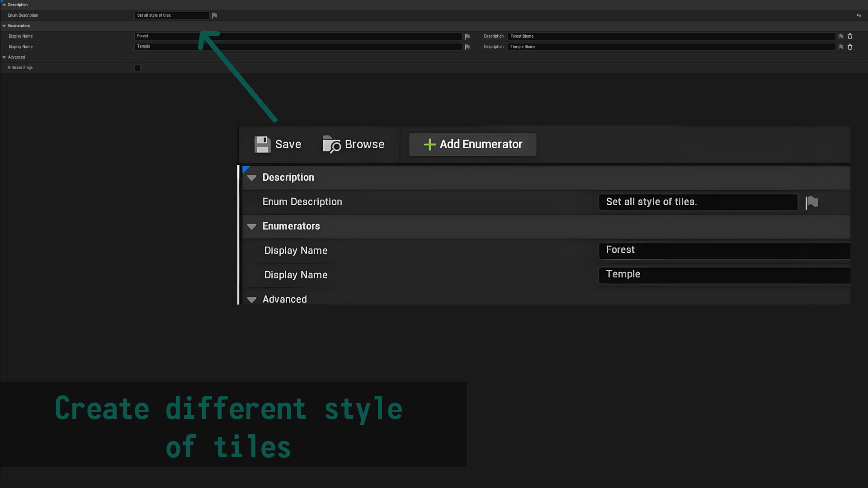Collapse the Enumerators section in the top panel

point(4,26)
